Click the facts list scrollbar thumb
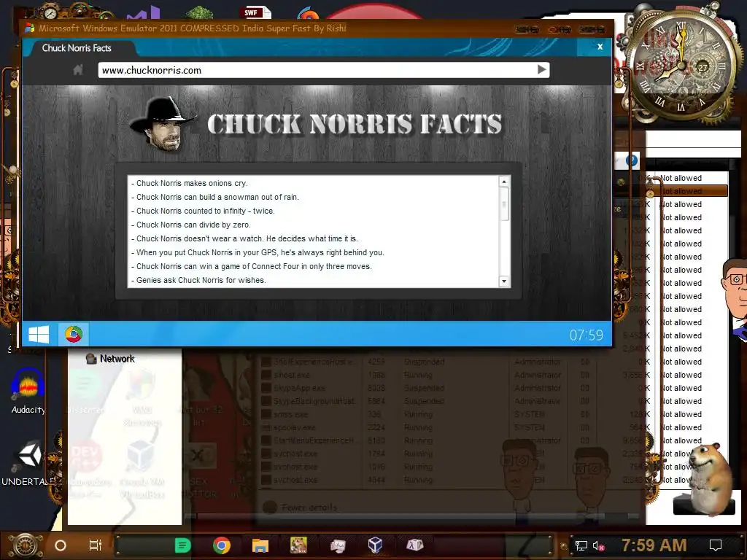The height and width of the screenshot is (560, 747). (504, 204)
